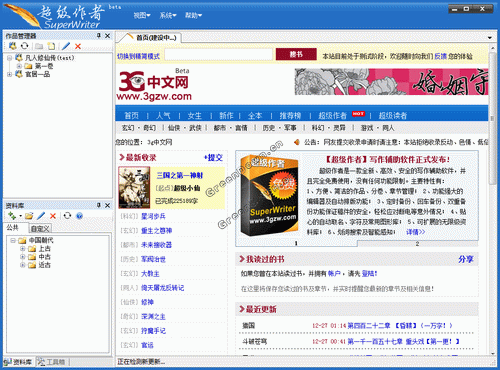Open the 系统 menu
This screenshot has width=500, height=370.
coord(168,15)
